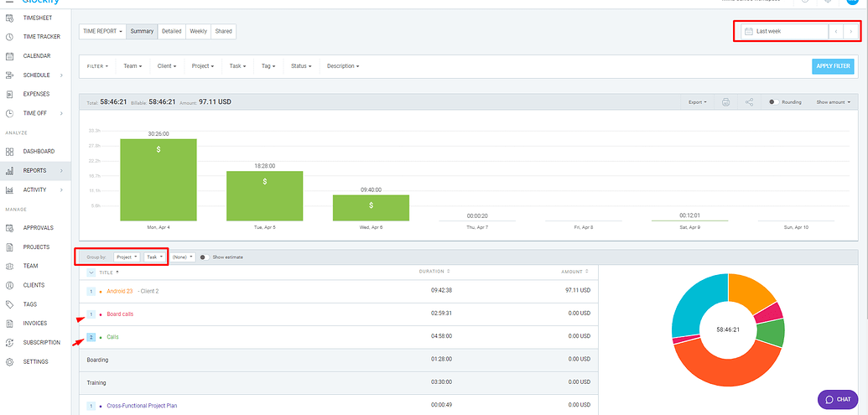The image size is (868, 415).
Task: Open Clients sidebar icon
Action: pyautogui.click(x=9, y=286)
